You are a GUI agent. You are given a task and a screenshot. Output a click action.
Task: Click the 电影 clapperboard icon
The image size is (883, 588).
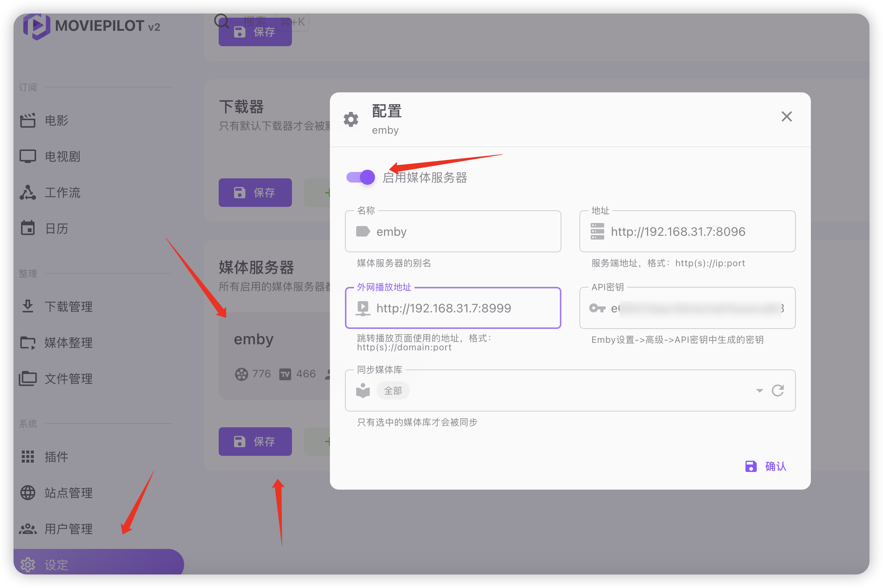point(28,121)
